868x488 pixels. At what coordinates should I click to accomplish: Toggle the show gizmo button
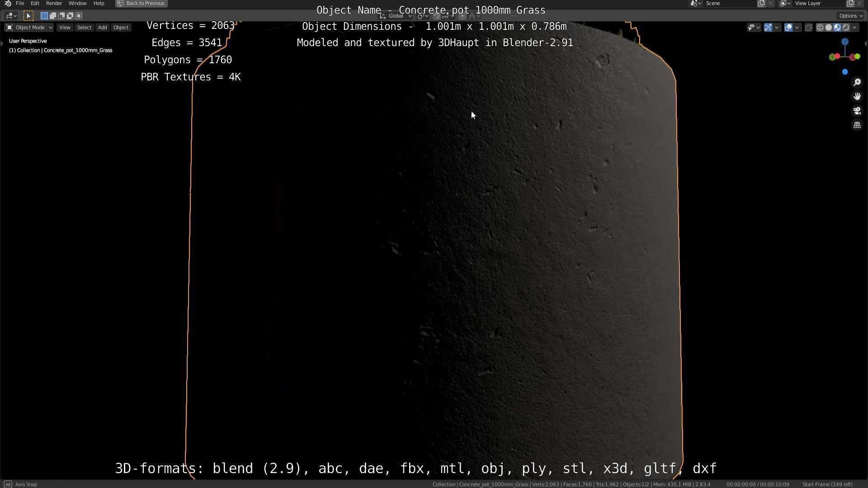tap(768, 28)
